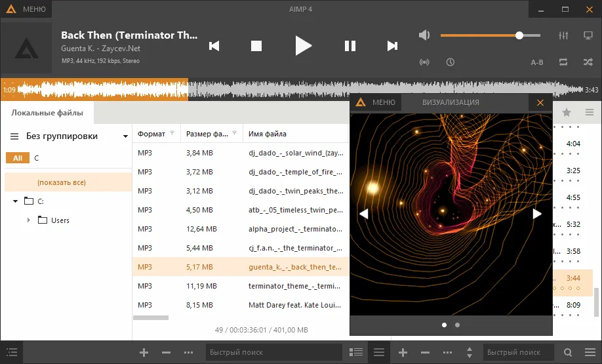Mute audio with the speaker icon

[424, 35]
